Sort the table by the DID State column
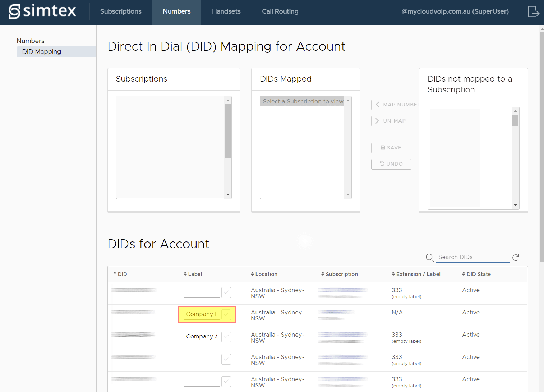The image size is (544, 392). click(x=476, y=274)
